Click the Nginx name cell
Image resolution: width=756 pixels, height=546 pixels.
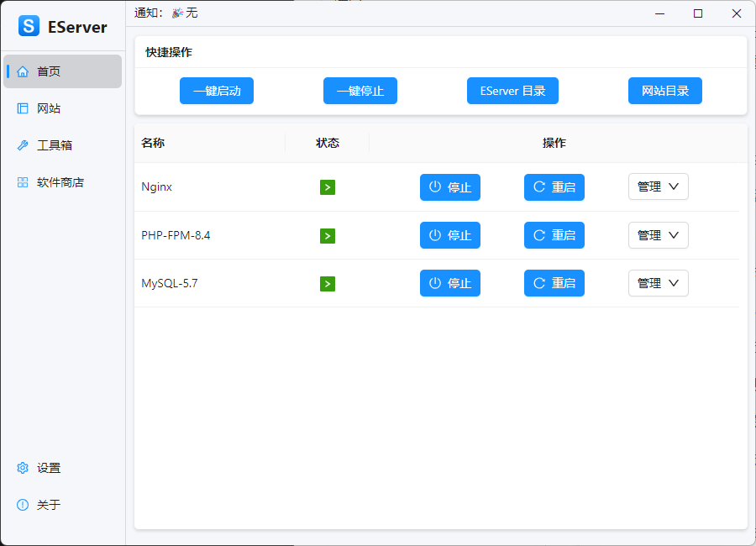tap(210, 187)
